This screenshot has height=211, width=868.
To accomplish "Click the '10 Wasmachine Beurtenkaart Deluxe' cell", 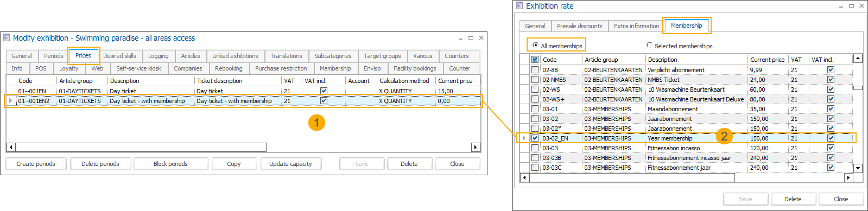I will (x=697, y=99).
